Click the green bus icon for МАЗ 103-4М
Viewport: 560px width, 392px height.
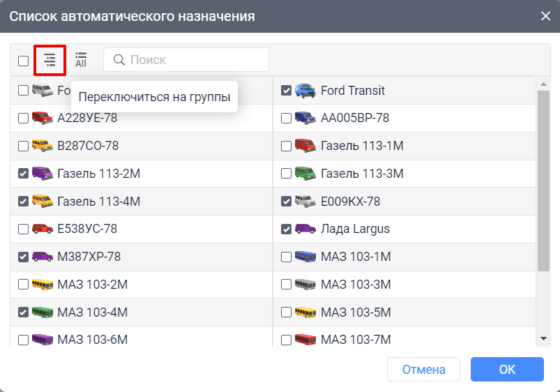tap(43, 312)
